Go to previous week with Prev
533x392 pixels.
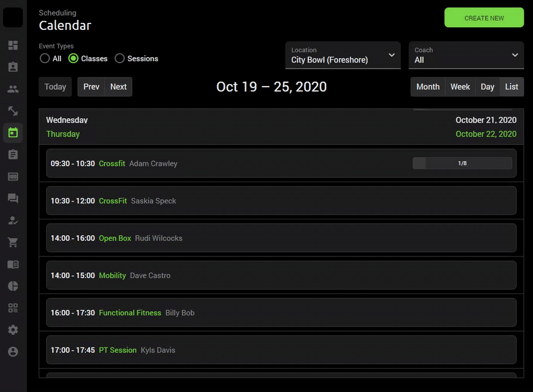[x=91, y=87]
